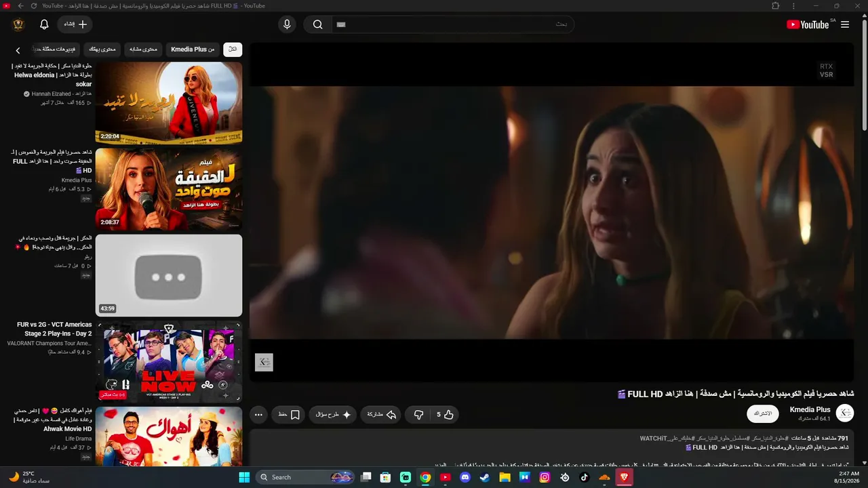Dislike the video with thumbs down
This screenshot has height=488, width=868.
(x=418, y=415)
